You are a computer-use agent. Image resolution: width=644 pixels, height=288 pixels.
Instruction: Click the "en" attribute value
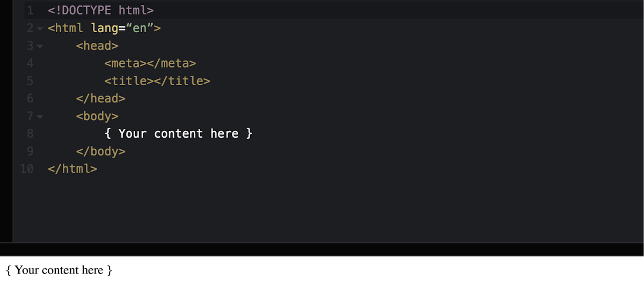[x=140, y=28]
